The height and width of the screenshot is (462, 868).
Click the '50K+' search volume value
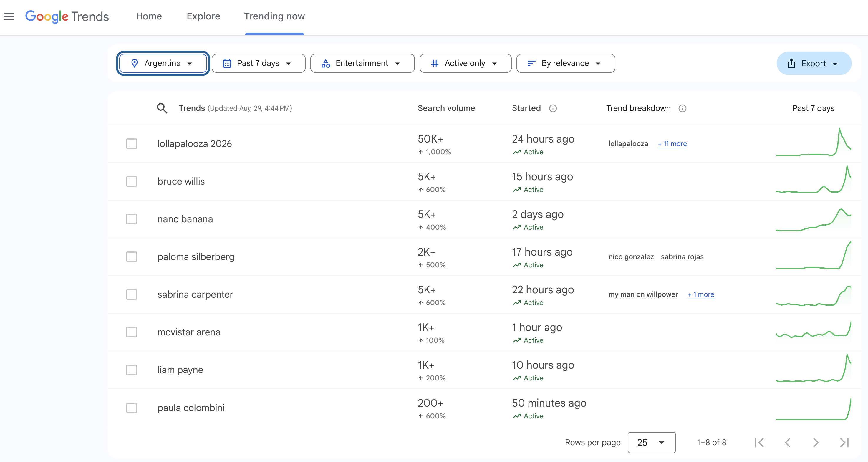point(430,139)
